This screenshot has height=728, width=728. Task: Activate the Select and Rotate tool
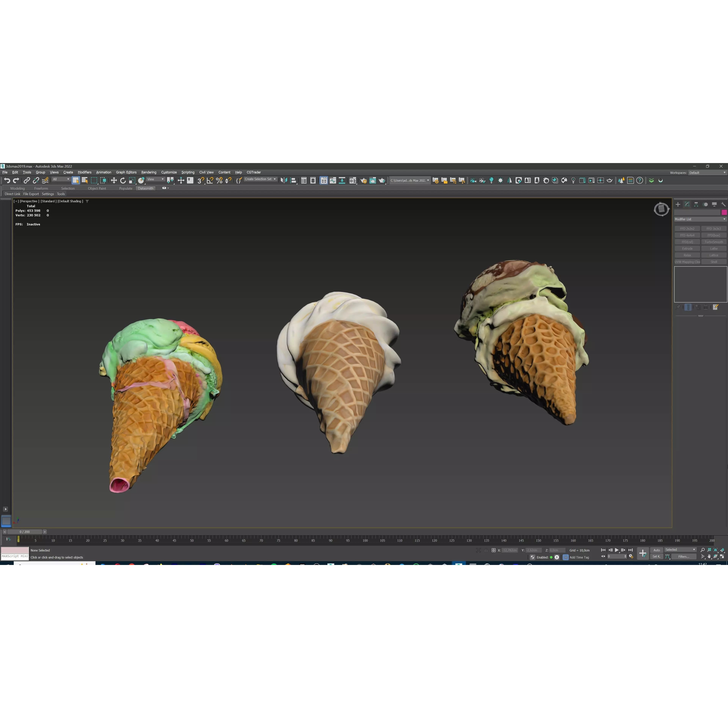tap(123, 180)
